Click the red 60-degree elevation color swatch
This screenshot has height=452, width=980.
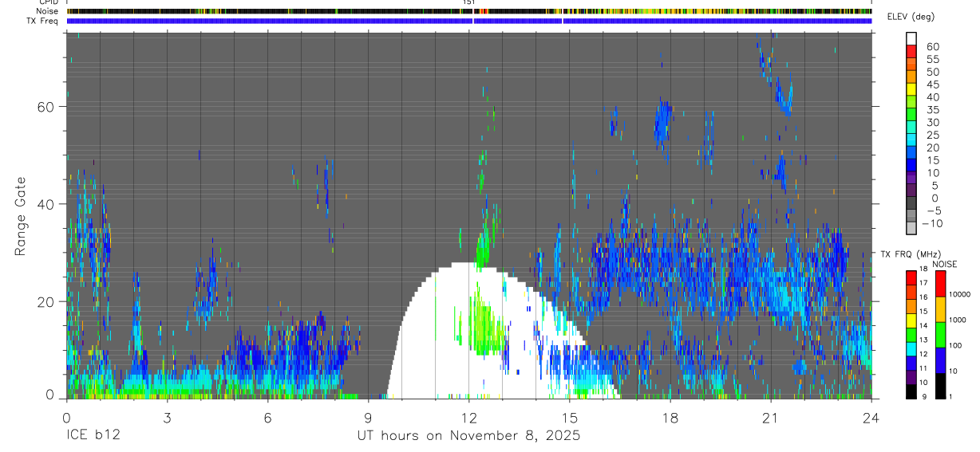pos(911,53)
